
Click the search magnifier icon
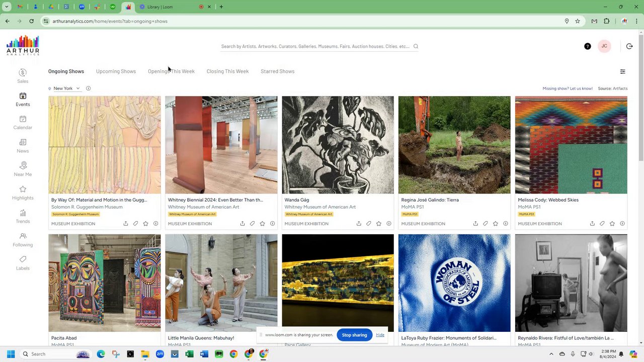click(x=416, y=46)
